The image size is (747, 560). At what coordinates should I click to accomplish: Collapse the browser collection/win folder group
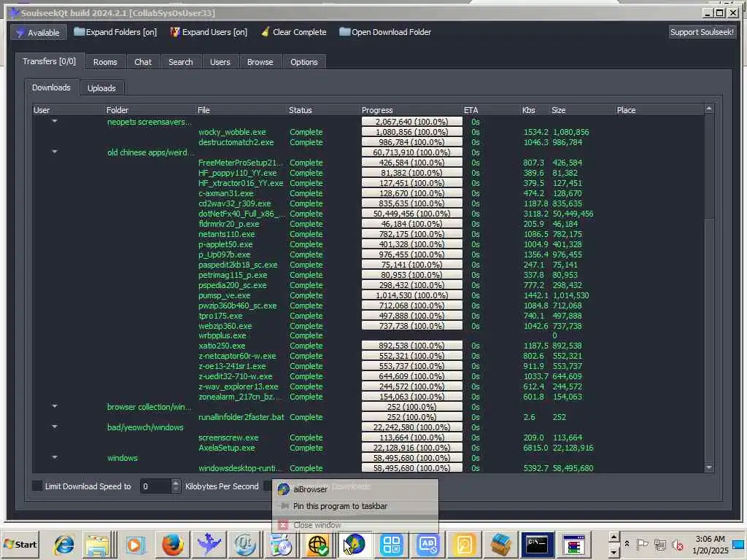(55, 407)
